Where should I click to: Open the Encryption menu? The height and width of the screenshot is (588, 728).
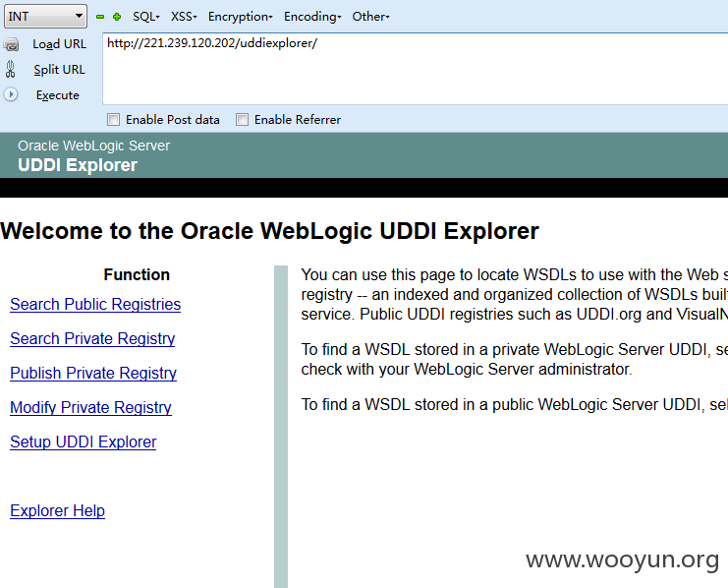click(x=240, y=17)
